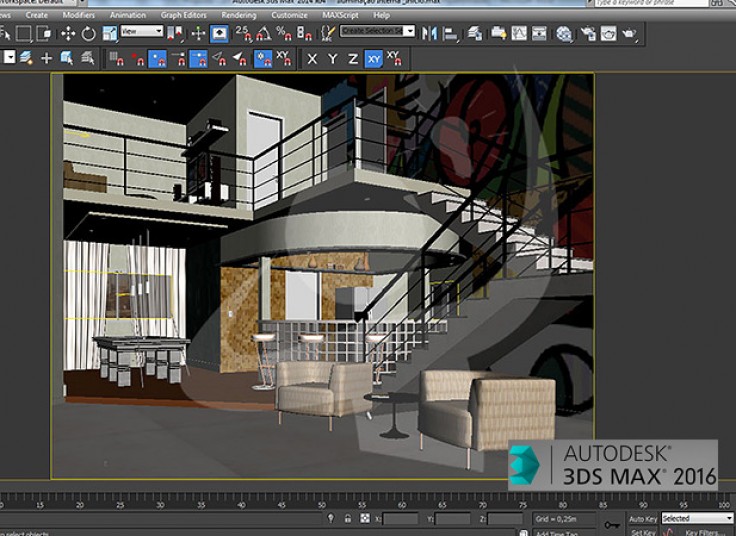Open the Material Editor icon
Viewport: 736px width, 536px height.
pos(564,33)
